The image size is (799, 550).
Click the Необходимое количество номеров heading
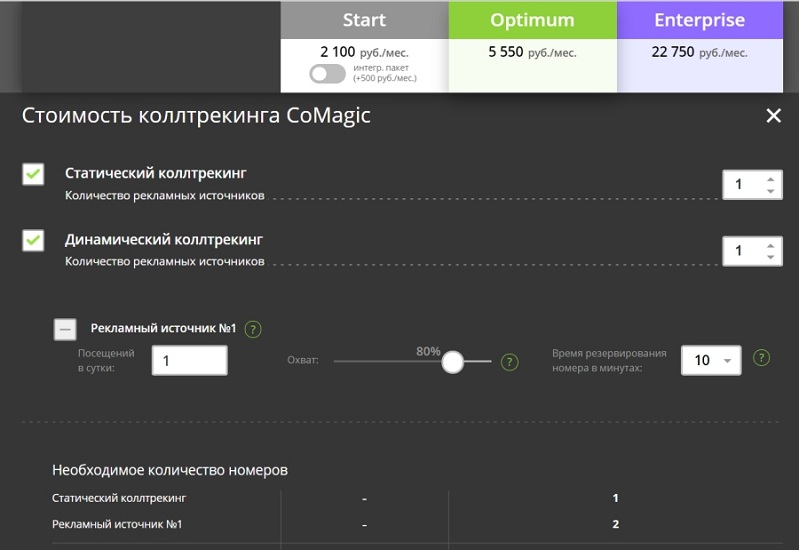click(170, 470)
